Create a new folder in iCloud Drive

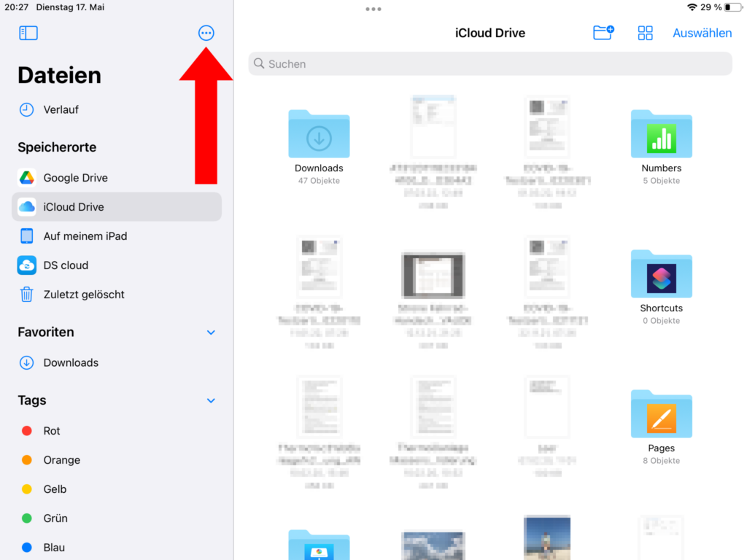pos(603,32)
